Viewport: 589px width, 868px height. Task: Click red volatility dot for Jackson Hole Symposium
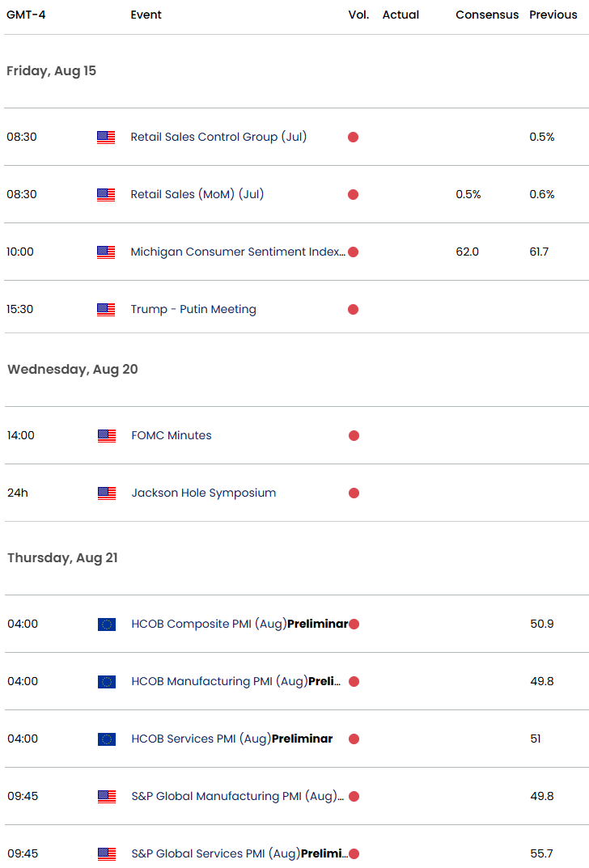point(354,493)
